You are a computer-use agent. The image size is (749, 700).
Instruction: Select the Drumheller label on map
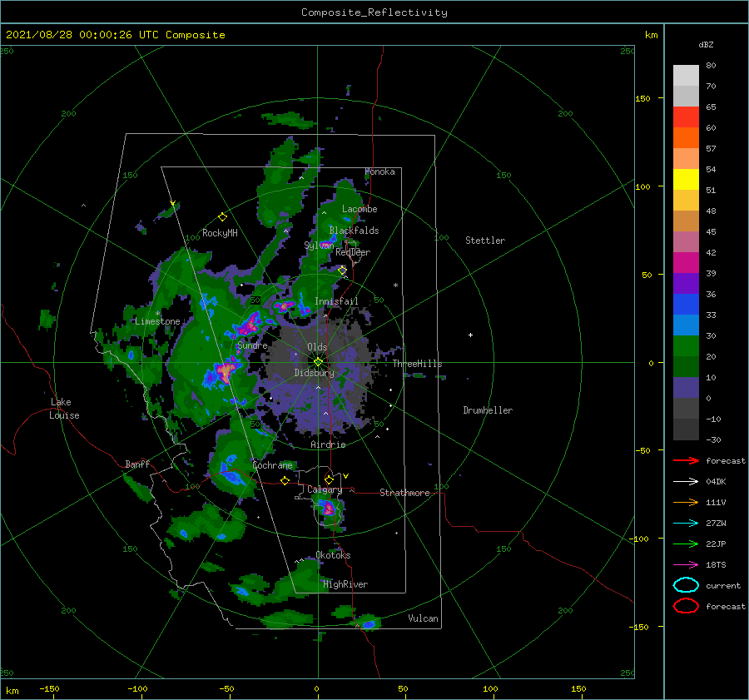488,410
